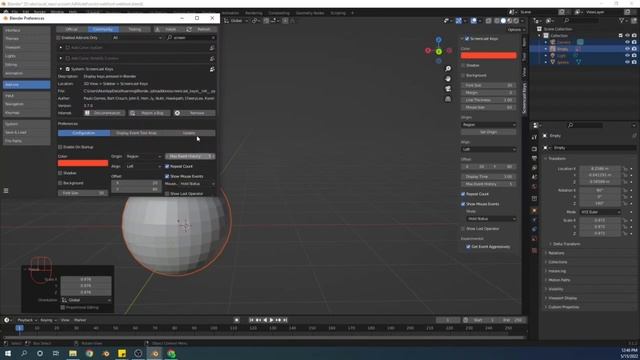Click red Color swatch in Preferences window
Viewport: 640px width, 360px height.
point(83,163)
